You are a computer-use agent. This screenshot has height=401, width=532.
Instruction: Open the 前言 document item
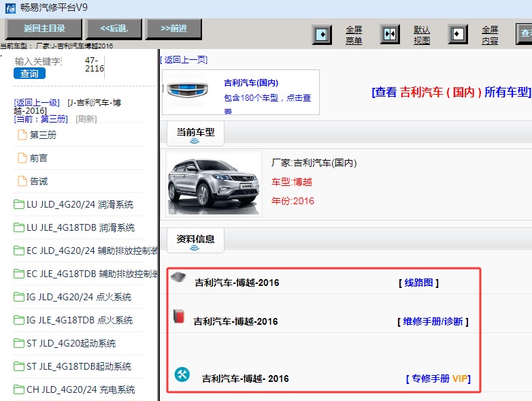pos(39,158)
